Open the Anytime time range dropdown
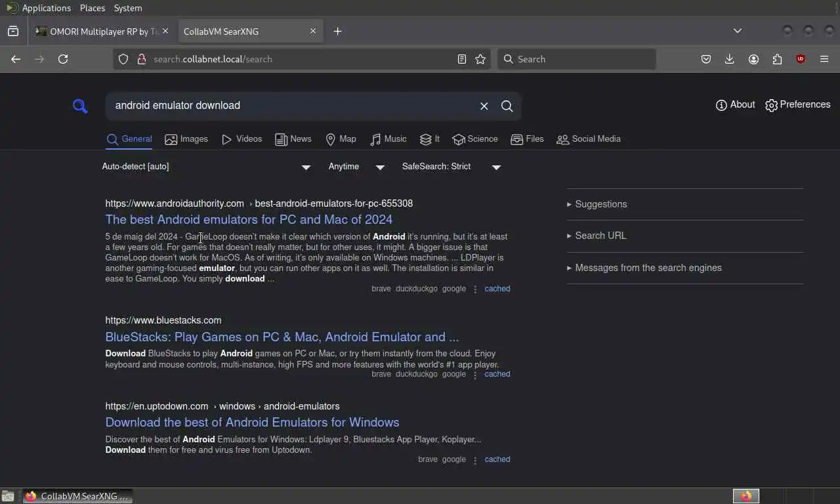Screen dimensions: 840x504 pos(356,167)
